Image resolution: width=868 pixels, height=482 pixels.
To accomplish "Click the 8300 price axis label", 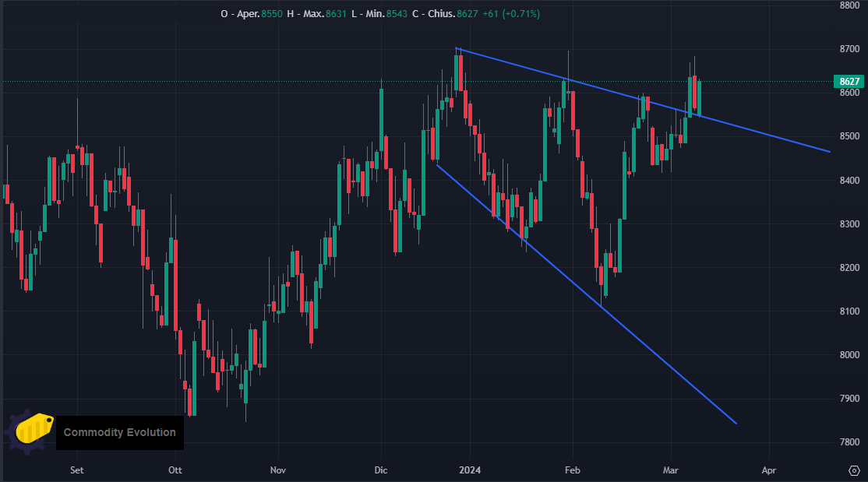I will pyautogui.click(x=850, y=224).
